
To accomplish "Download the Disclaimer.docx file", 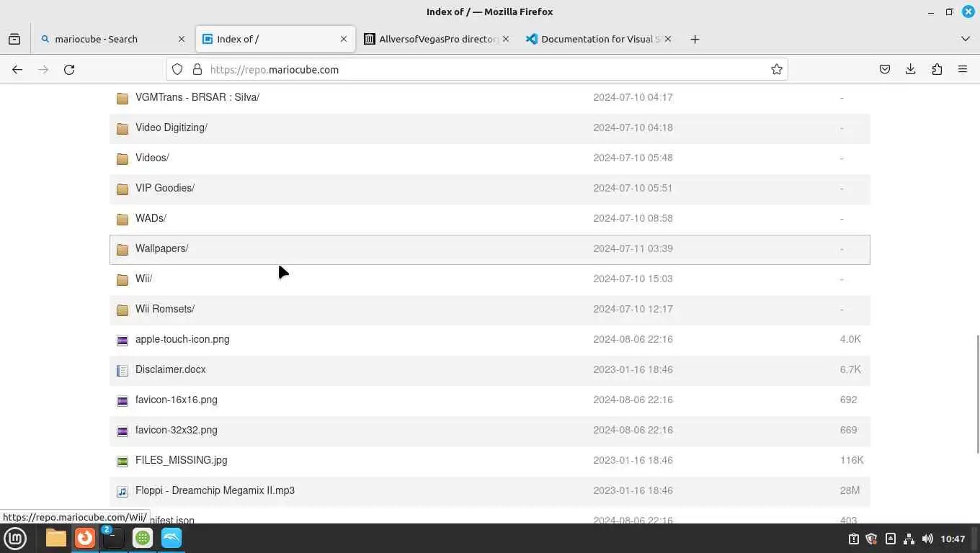I will pyautogui.click(x=171, y=369).
